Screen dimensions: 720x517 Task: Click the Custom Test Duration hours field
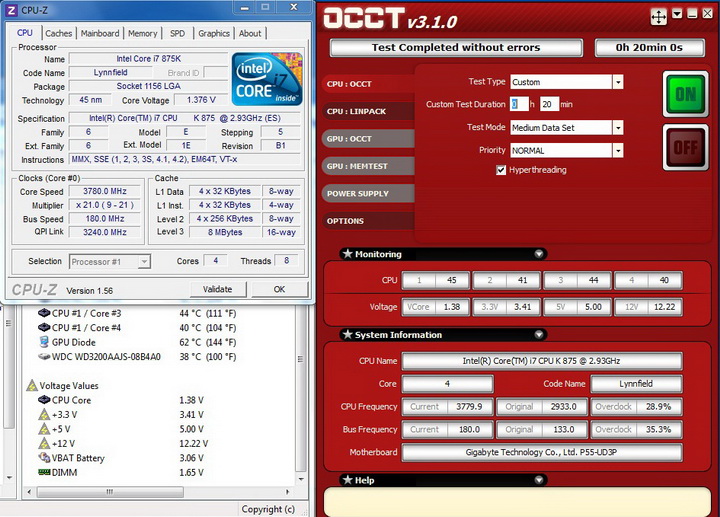coord(519,104)
